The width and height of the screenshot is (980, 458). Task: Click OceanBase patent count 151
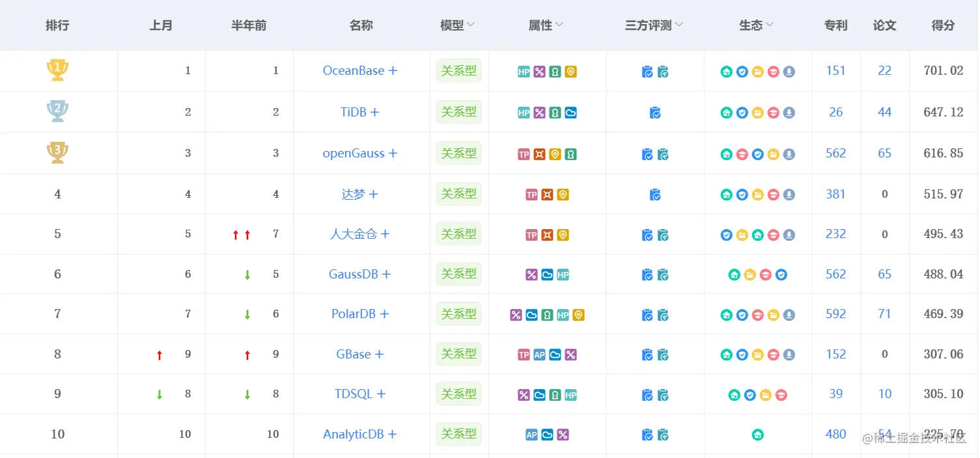point(835,70)
